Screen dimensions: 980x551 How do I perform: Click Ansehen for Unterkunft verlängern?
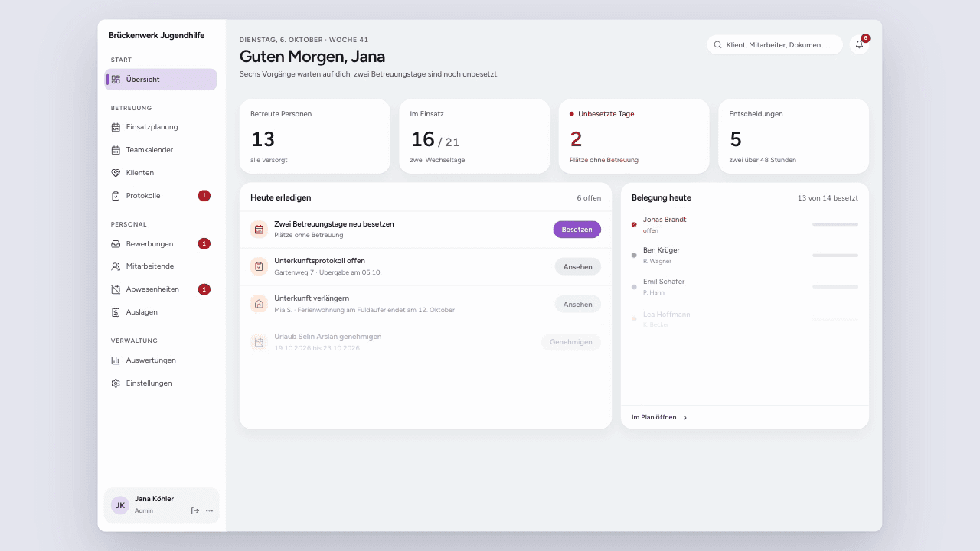point(578,304)
